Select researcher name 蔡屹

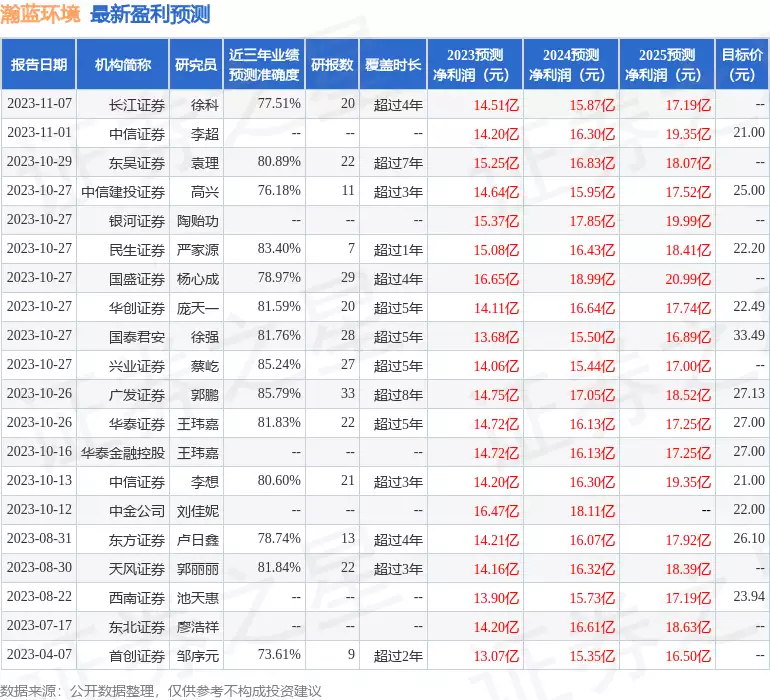click(x=205, y=365)
